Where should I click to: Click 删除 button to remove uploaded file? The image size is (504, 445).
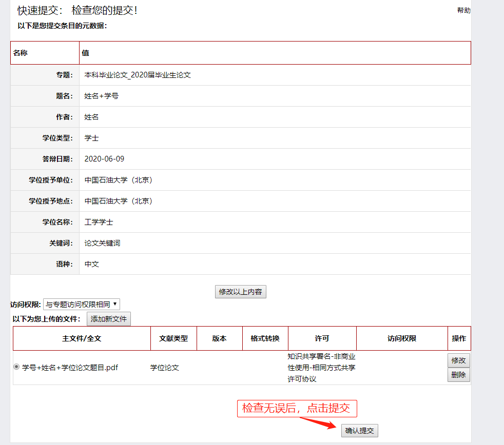click(x=458, y=375)
